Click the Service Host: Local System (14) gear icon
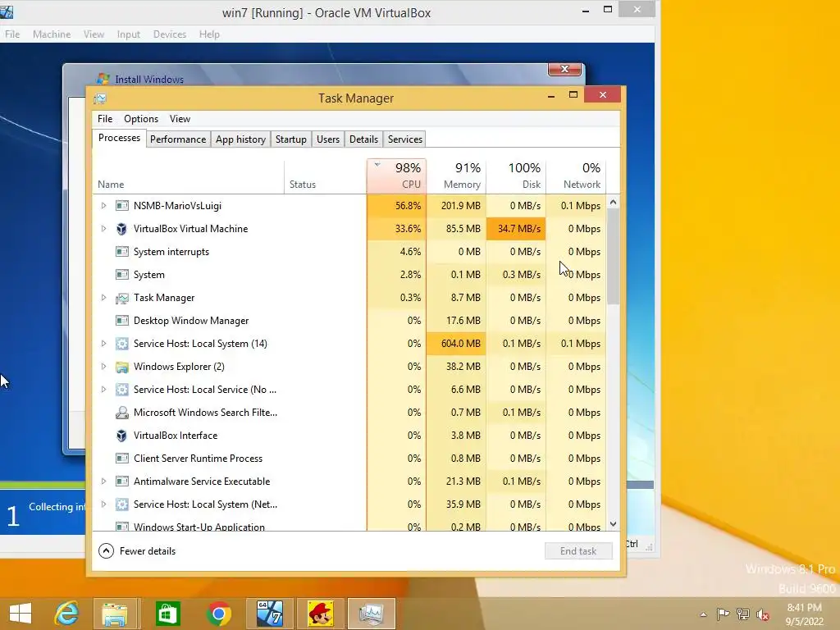Viewport: 840px width, 630px height. 122,344
